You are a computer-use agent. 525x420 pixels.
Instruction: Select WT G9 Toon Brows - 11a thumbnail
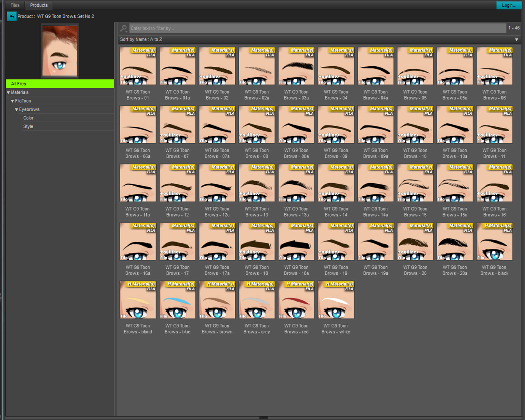(138, 183)
